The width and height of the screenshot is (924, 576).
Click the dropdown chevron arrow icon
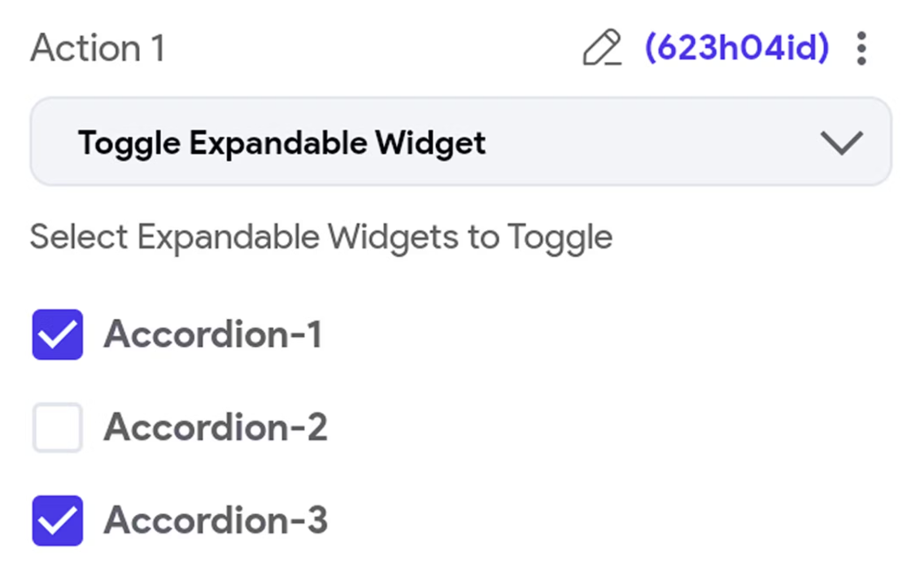click(x=841, y=143)
